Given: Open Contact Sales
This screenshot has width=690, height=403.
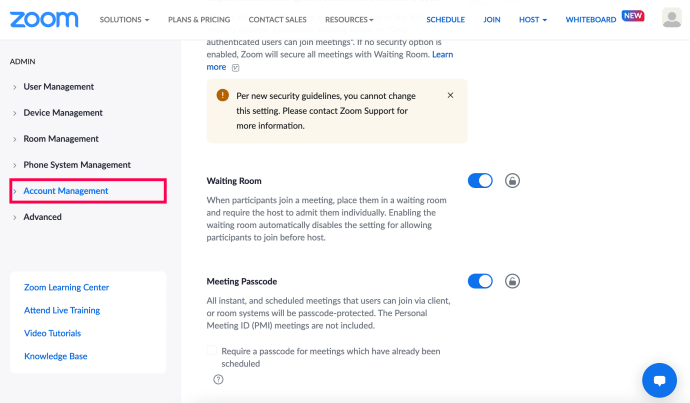Looking at the screenshot, I should pos(277,20).
